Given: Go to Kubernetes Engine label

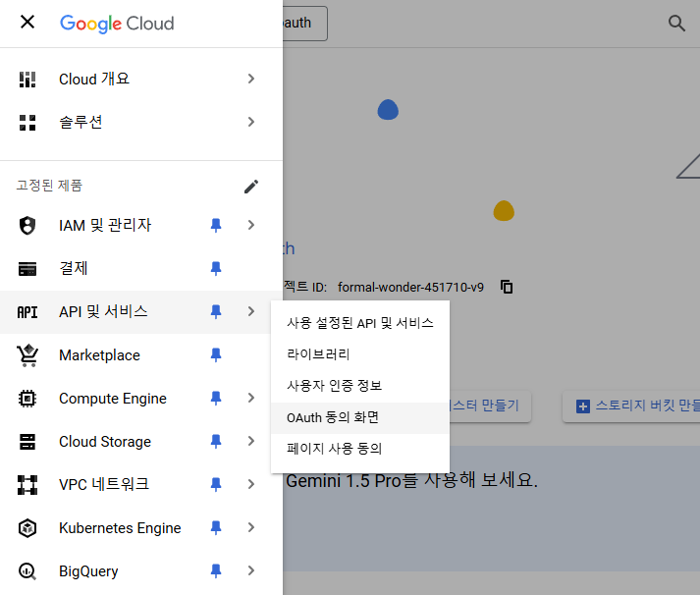Looking at the screenshot, I should point(120,528).
